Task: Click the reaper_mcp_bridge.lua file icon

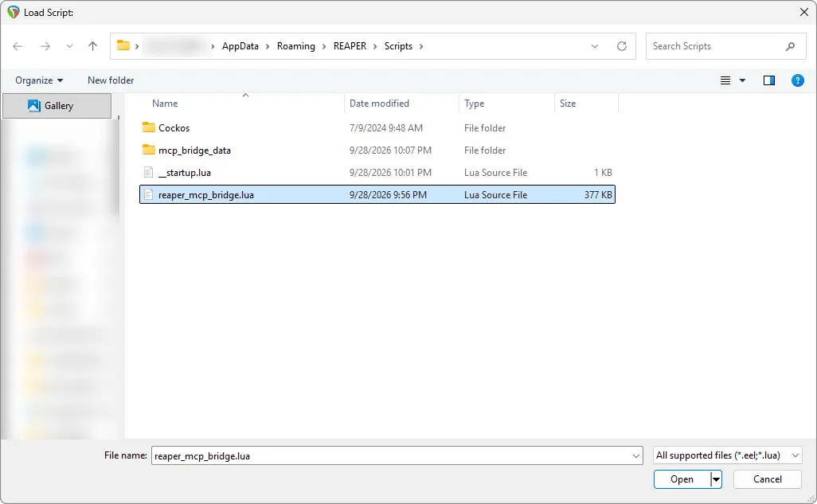Action: click(148, 194)
